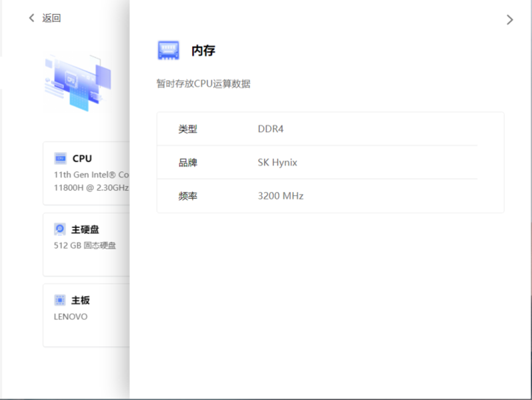Click the right chevron to collapse panel
The image size is (532, 400).
click(510, 20)
